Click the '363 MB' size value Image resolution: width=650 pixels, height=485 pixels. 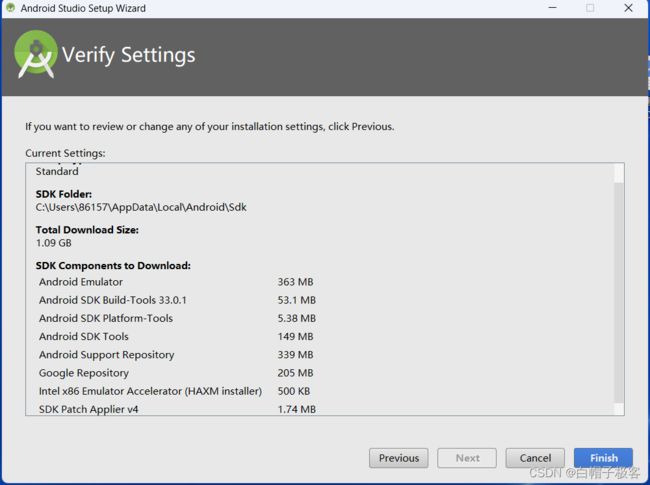(295, 282)
